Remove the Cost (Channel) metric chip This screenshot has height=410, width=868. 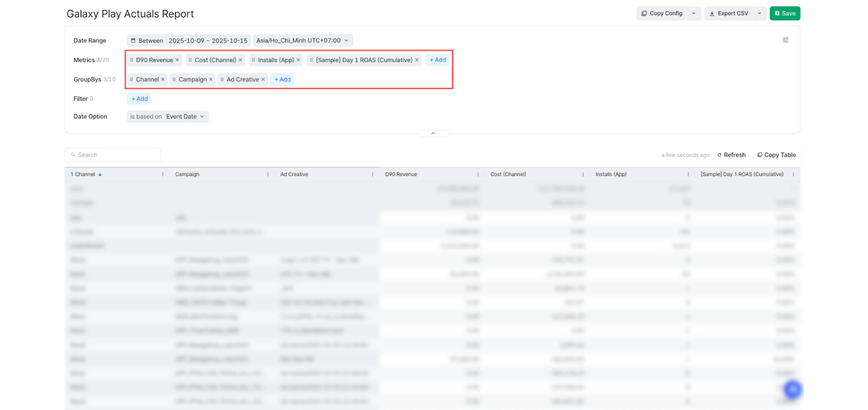240,60
